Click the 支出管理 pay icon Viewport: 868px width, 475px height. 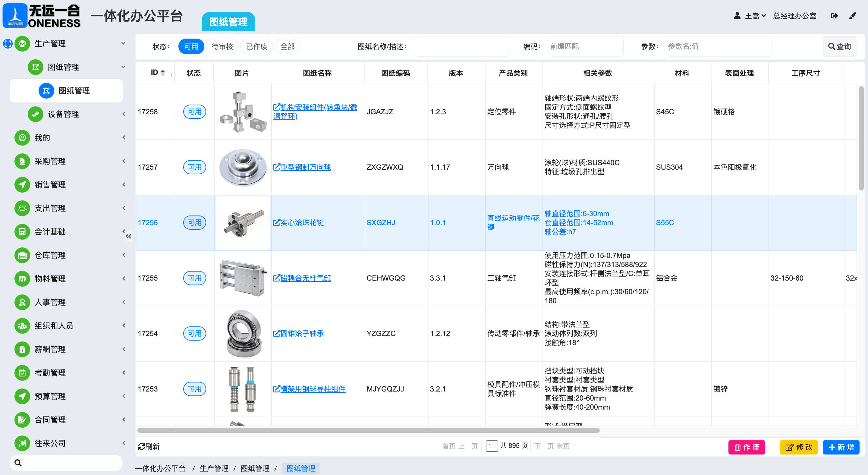pos(22,208)
